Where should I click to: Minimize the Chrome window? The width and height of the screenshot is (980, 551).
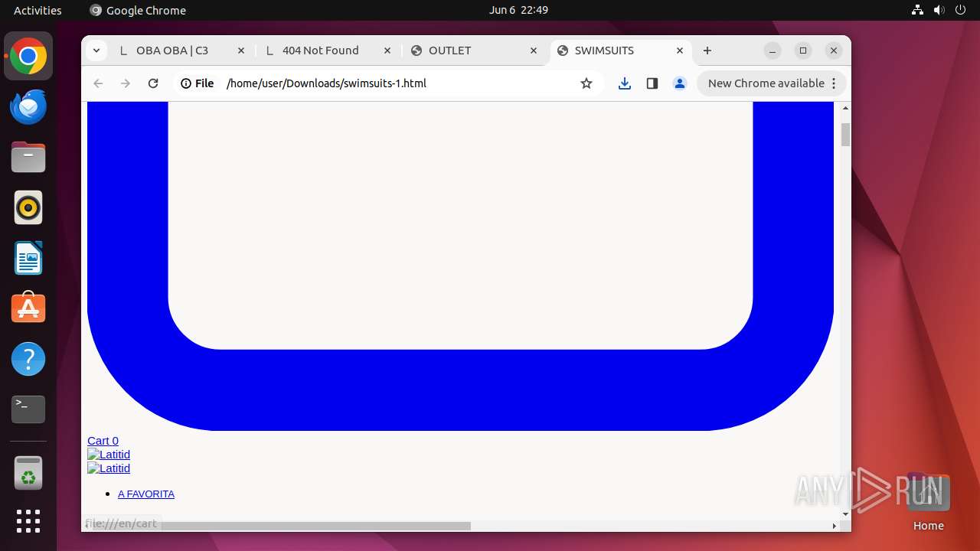[773, 51]
